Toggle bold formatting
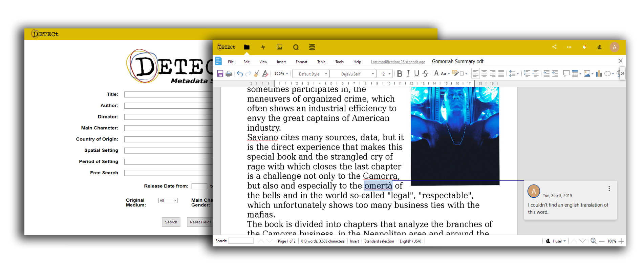 pos(400,74)
